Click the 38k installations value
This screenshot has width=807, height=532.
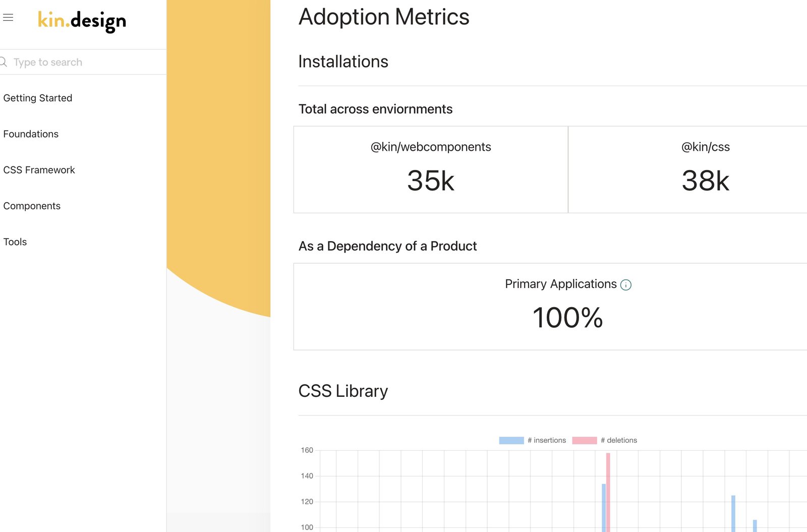[706, 181]
